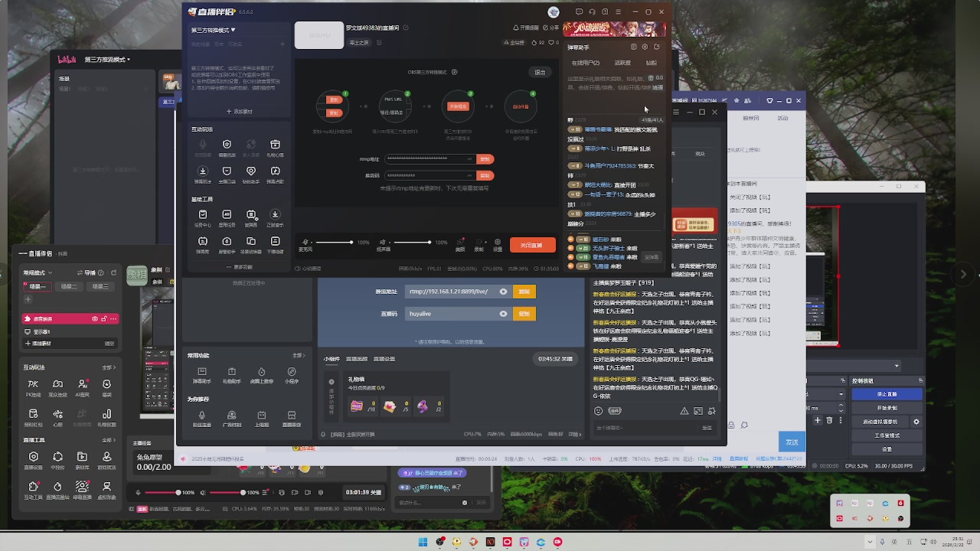980x551 pixels.
Task: Switch to 直播美颜 tab in Huya
Action: tap(357, 359)
